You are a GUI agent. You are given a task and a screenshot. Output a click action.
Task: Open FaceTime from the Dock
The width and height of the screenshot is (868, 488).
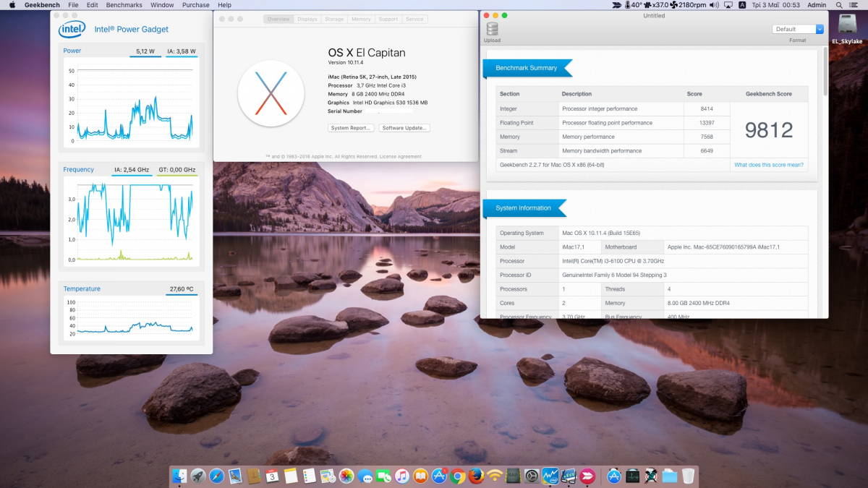pos(383,476)
